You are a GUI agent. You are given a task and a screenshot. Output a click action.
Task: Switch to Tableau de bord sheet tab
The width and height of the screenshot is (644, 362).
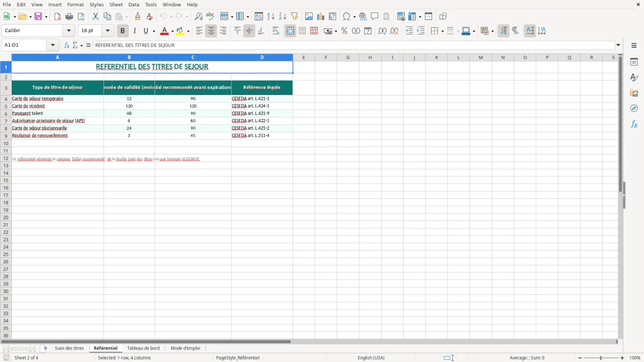pos(143,348)
